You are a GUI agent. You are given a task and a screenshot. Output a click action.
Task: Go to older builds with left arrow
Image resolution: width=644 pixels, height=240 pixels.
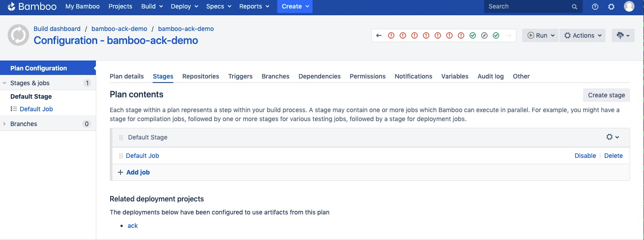pyautogui.click(x=379, y=35)
